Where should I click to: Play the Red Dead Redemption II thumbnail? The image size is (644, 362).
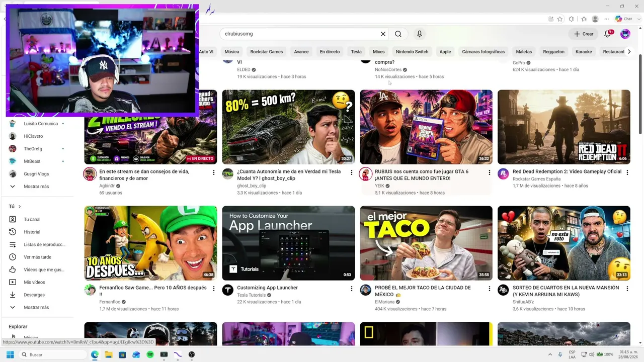click(564, 127)
